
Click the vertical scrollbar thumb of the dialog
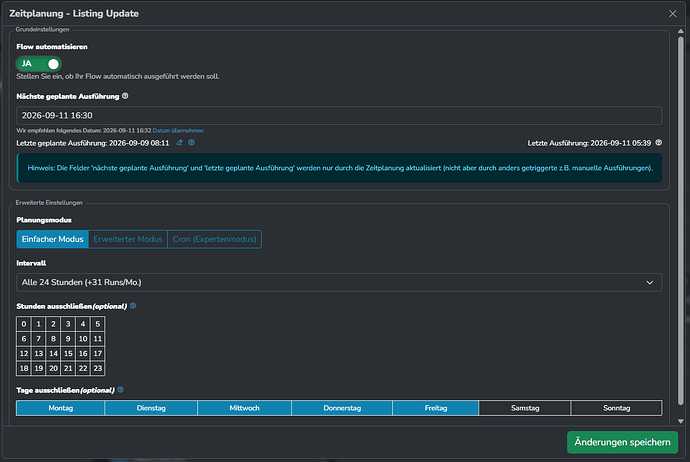coord(680,220)
